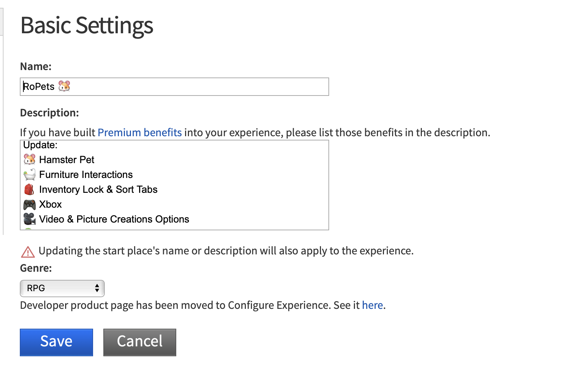The image size is (562, 392).
Task: Click the bathtub icon beside Furniture Interactions
Action: 29,175
